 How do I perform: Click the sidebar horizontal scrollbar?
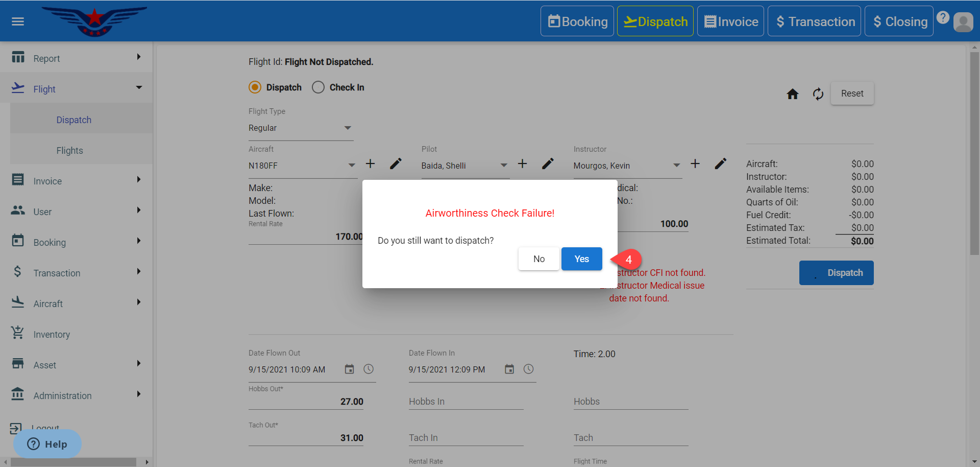coord(73,462)
